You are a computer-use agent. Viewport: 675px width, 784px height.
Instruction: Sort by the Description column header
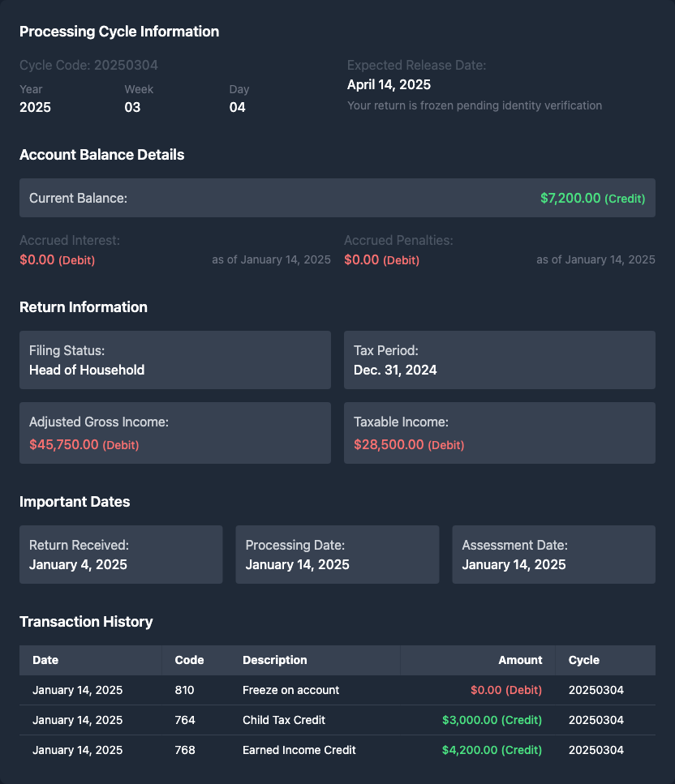click(274, 660)
